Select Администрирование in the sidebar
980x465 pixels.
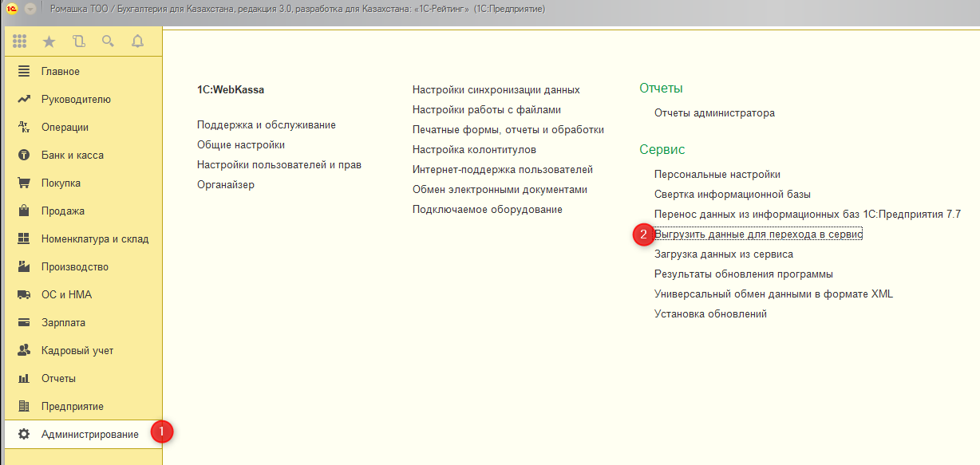[89, 435]
